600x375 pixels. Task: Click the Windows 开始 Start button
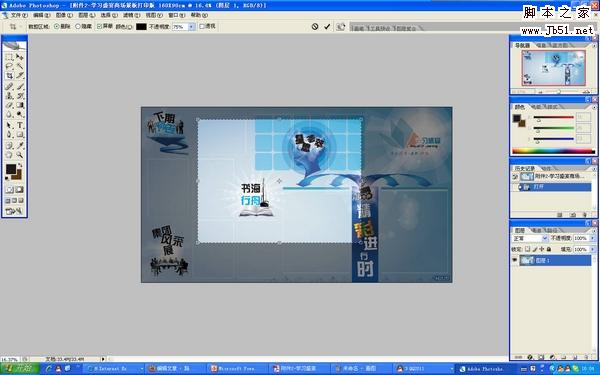click(20, 368)
